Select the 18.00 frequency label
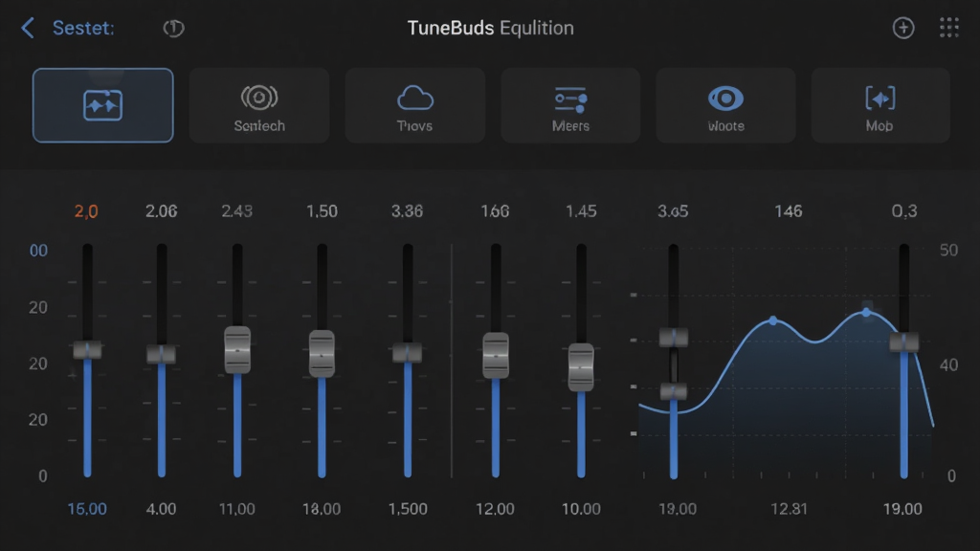 [322, 509]
